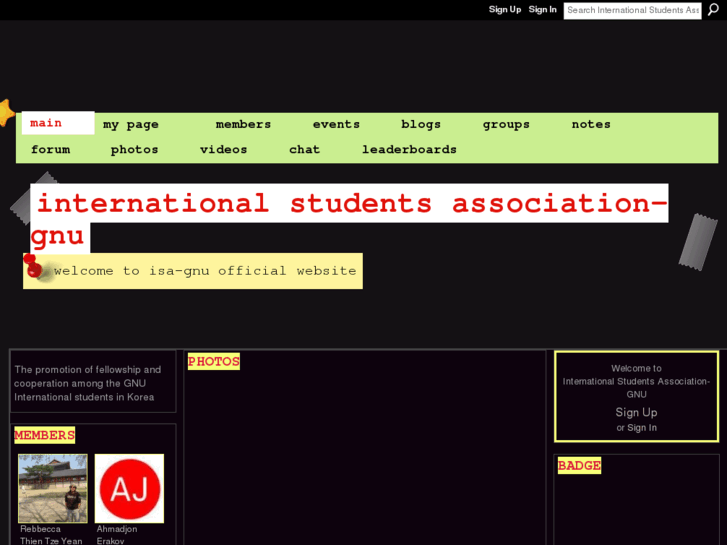This screenshot has height=545, width=727.
Task: Click the fellowship and cooperation description text
Action: tap(88, 383)
